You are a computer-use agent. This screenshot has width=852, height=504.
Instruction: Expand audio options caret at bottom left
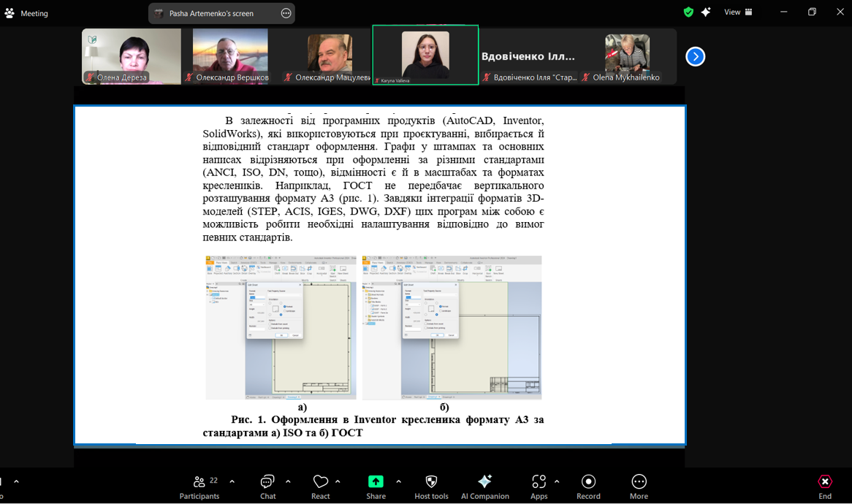[x=16, y=481]
